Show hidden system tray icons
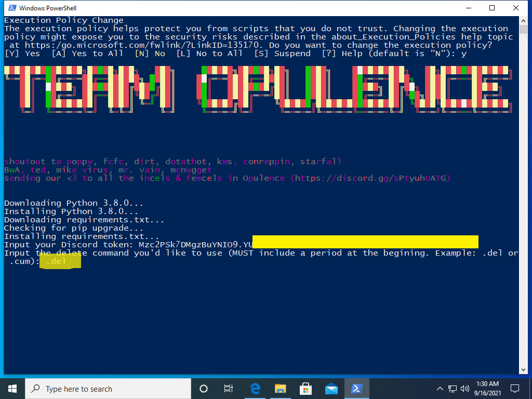 pyautogui.click(x=440, y=389)
